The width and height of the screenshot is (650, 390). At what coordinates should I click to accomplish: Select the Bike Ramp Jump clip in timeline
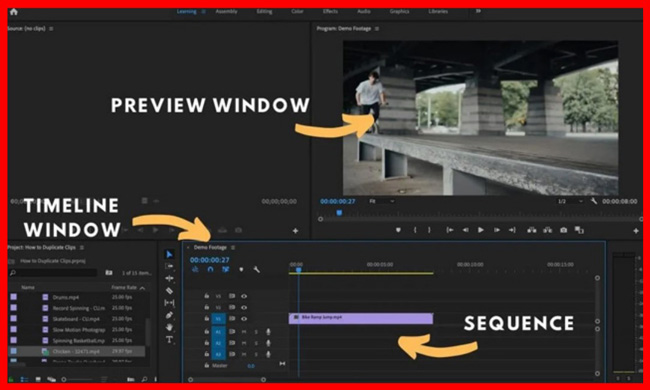(361, 318)
